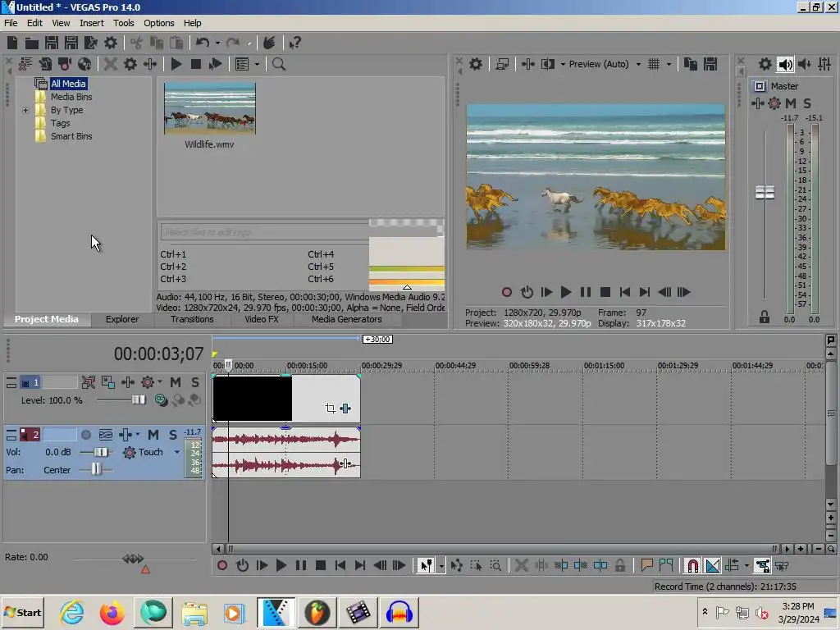Stop playback in transport bar

coord(321,565)
